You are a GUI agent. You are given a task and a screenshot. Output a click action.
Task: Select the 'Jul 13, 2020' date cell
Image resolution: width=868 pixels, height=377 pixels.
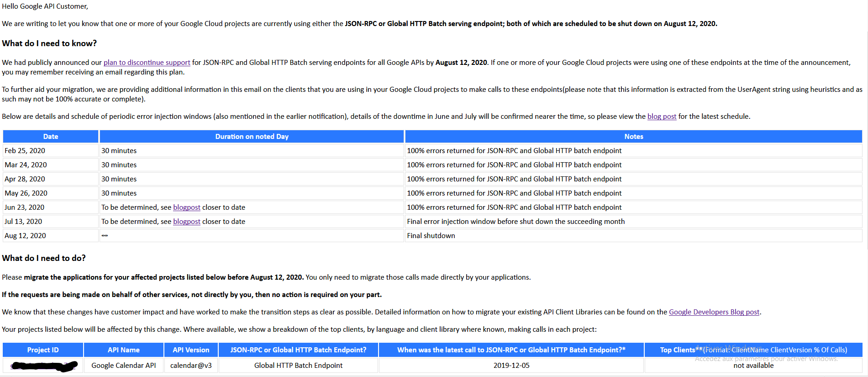(x=51, y=222)
